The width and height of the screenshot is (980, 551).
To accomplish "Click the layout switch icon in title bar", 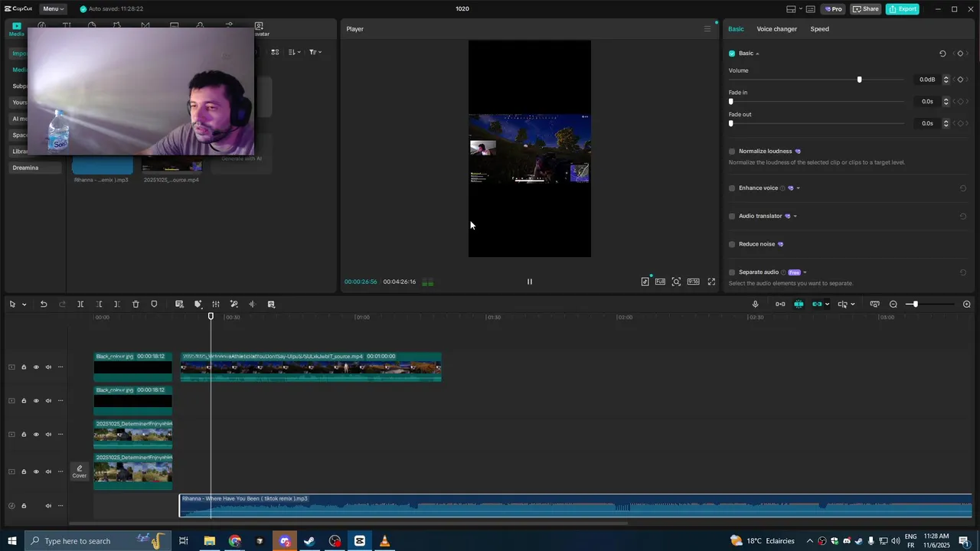I will (x=791, y=9).
